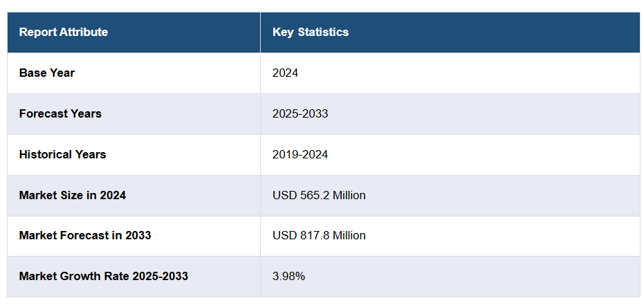Click the 3.98% growth rate value
Screen dimensions: 644x305
click(288, 276)
